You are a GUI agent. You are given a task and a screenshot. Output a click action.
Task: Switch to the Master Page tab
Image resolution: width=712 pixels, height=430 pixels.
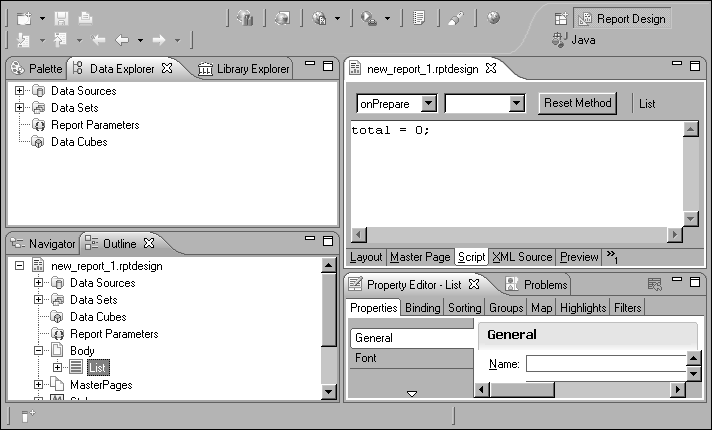pyautogui.click(x=420, y=257)
